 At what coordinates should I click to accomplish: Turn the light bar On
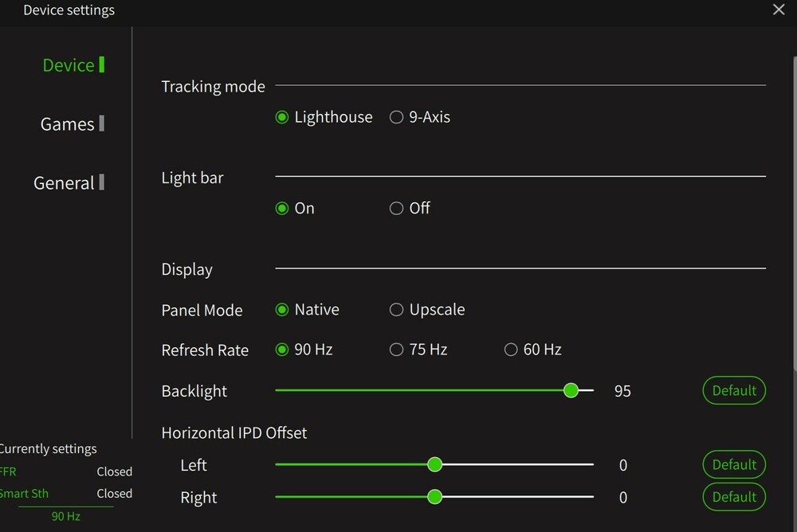(x=282, y=209)
